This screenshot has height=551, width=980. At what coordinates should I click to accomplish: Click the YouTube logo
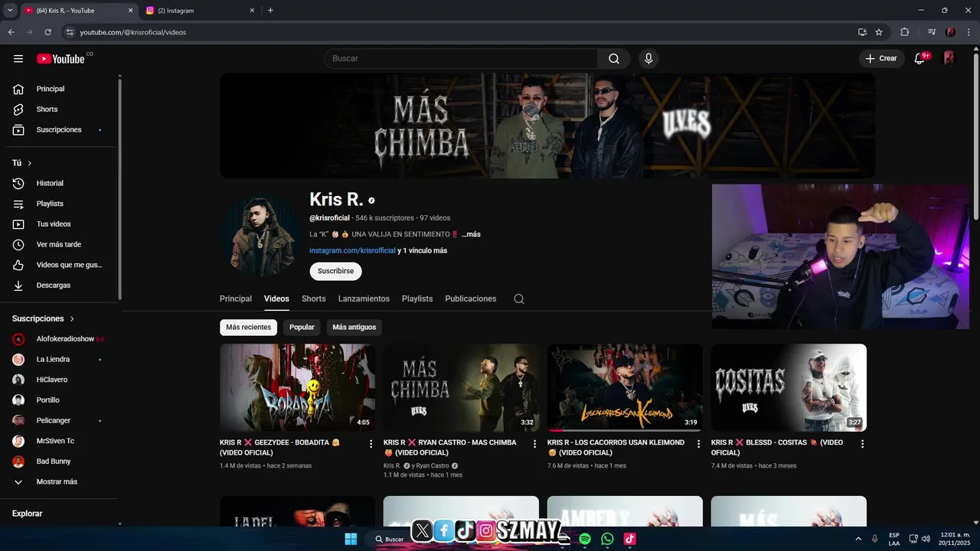coord(60,59)
